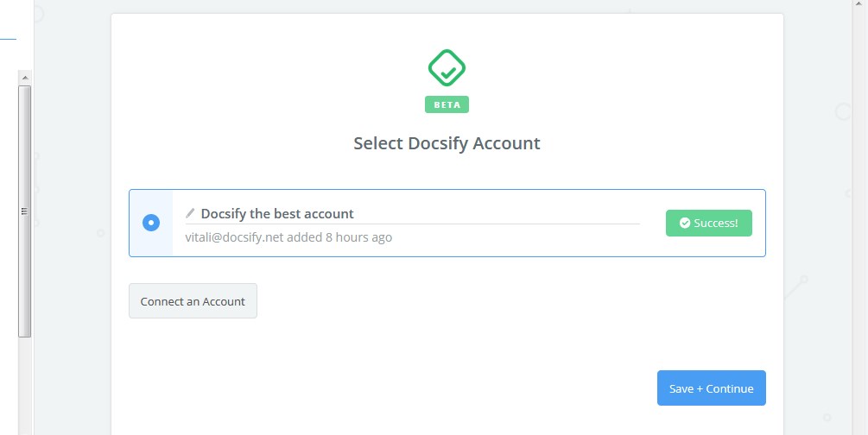
Task: Click the right page vertical scrollbar track
Action: (x=859, y=221)
